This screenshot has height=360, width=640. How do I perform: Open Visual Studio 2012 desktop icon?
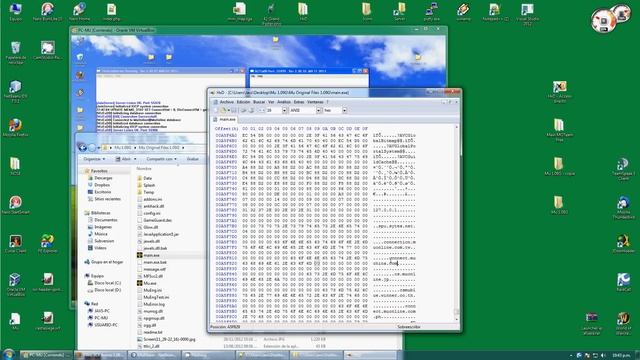tap(527, 13)
